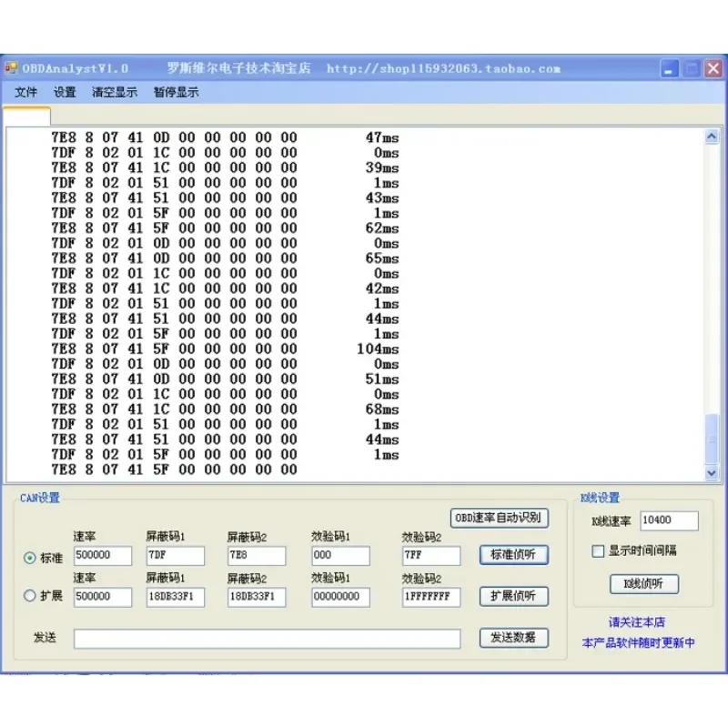
Task: Click the log row showing 62ms
Action: point(225,228)
